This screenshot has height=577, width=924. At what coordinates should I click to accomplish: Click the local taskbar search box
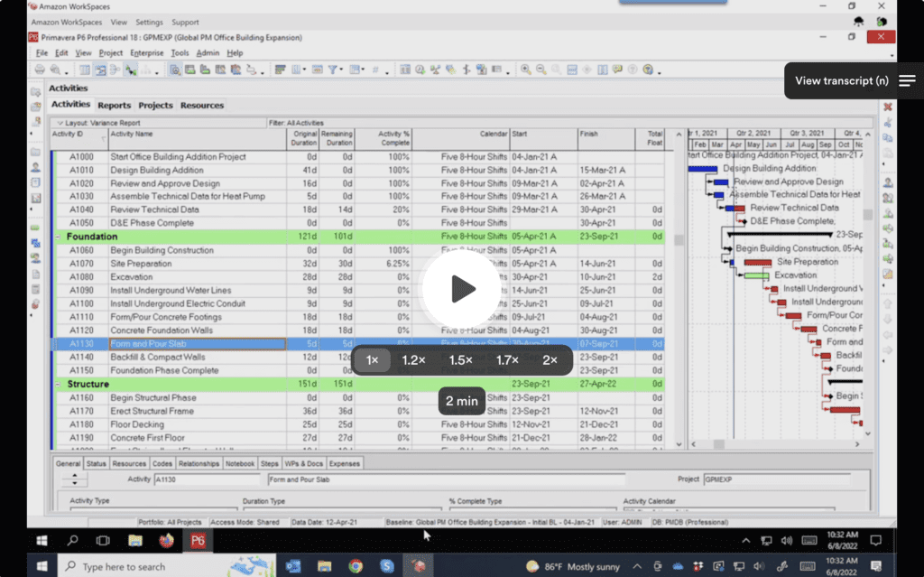pos(167,566)
